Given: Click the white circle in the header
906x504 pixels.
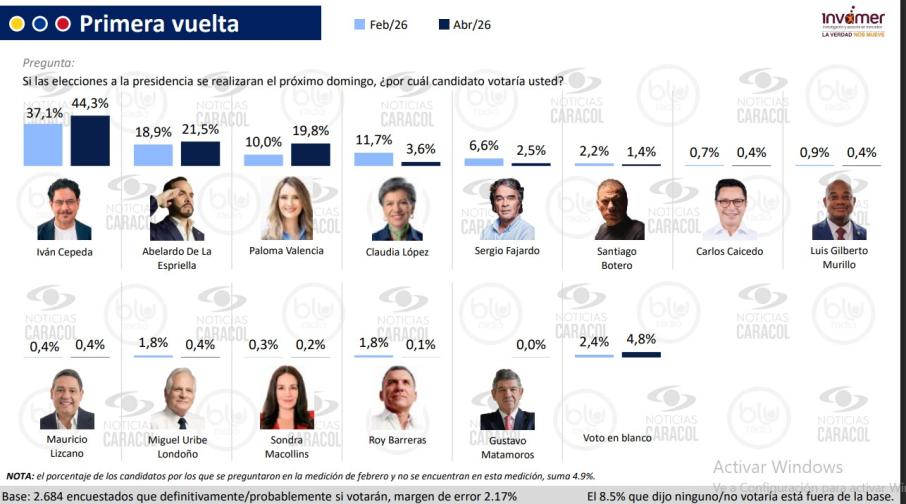Looking at the screenshot, I should click(x=40, y=23).
